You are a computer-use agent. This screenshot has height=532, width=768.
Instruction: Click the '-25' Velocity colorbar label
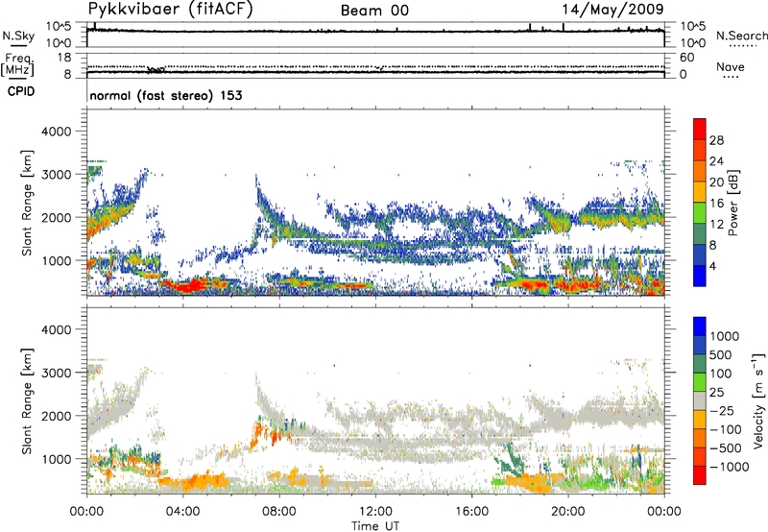[723, 411]
